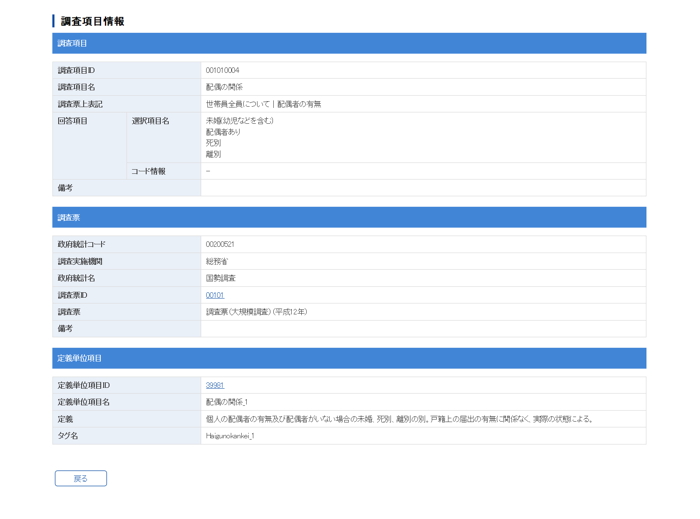This screenshot has height=519, width=700.
Task: Click the 政府統計コード value 00200521
Action: [x=220, y=244]
